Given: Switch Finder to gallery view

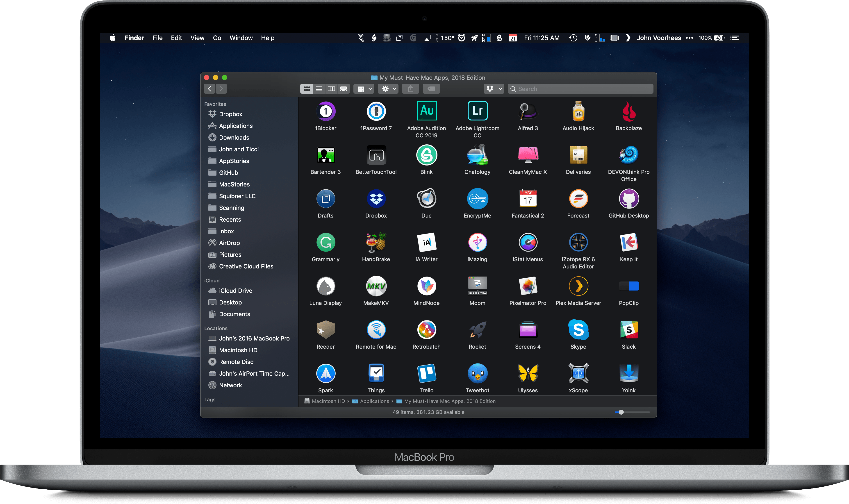Looking at the screenshot, I should [343, 89].
